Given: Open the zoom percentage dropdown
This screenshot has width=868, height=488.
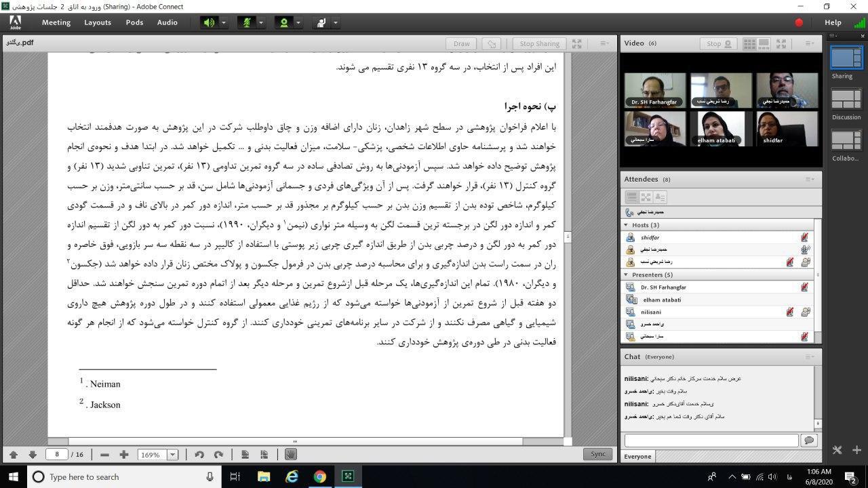Looking at the screenshot, I should (x=173, y=455).
